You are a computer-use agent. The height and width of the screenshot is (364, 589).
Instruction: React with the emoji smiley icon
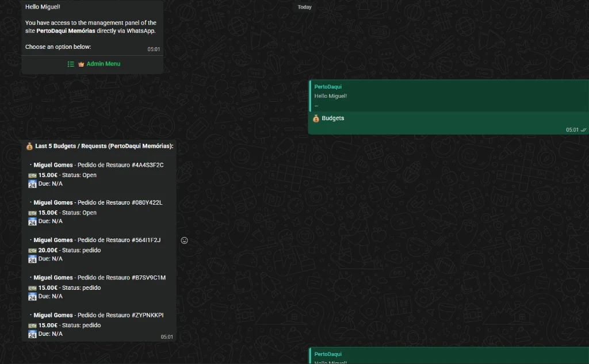click(x=184, y=240)
